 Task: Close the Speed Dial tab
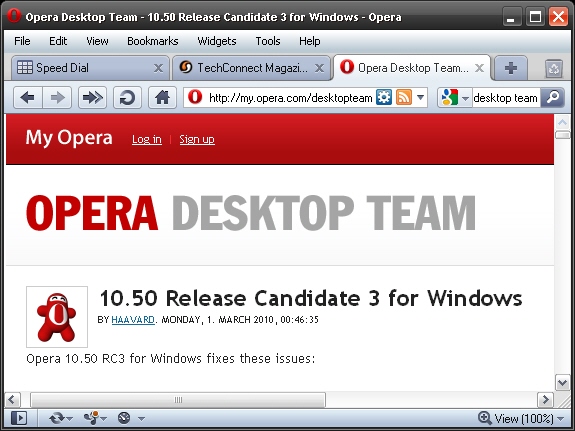click(158, 68)
